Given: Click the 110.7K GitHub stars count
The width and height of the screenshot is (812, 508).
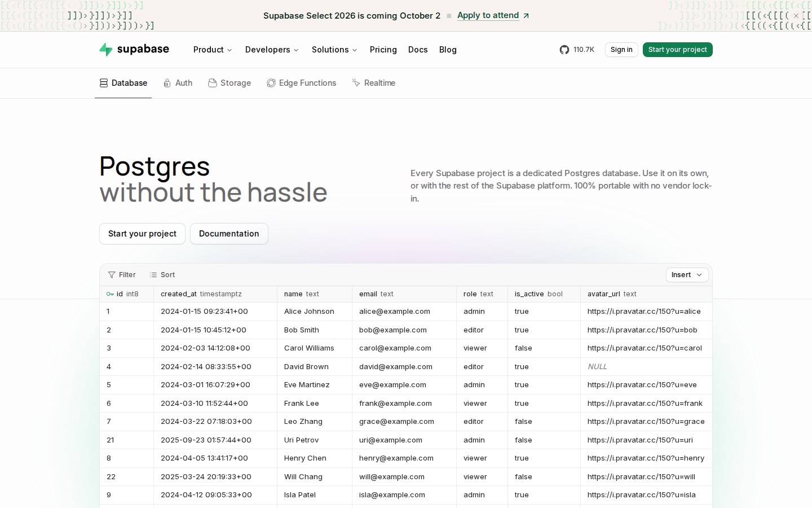Looking at the screenshot, I should (584, 50).
